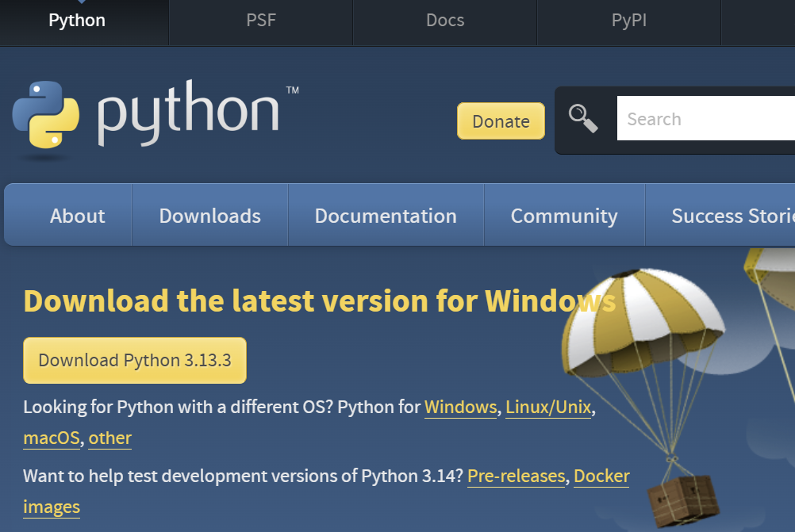Image resolution: width=795 pixels, height=532 pixels.
Task: Open the Docker images link
Action: pyautogui.click(x=601, y=477)
